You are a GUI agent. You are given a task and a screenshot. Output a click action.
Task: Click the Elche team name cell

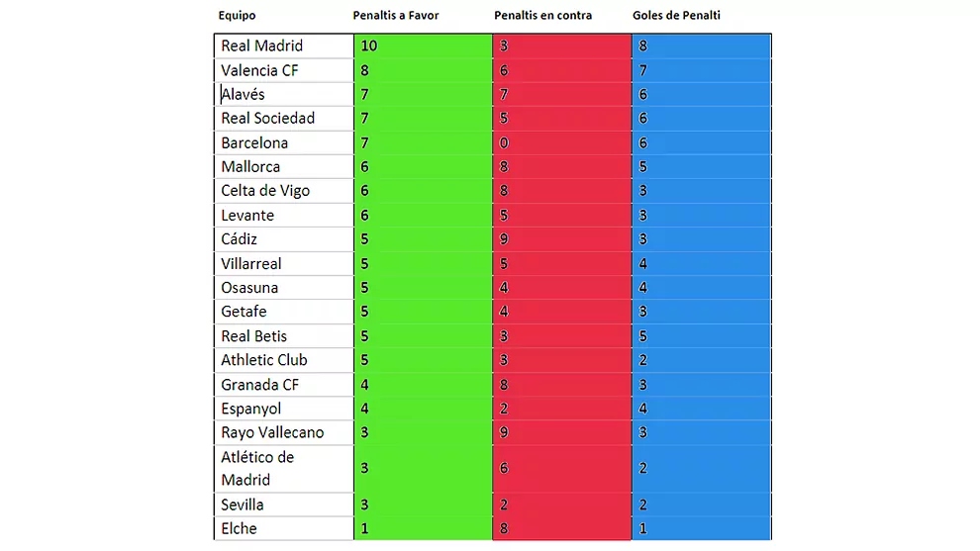pos(283,528)
